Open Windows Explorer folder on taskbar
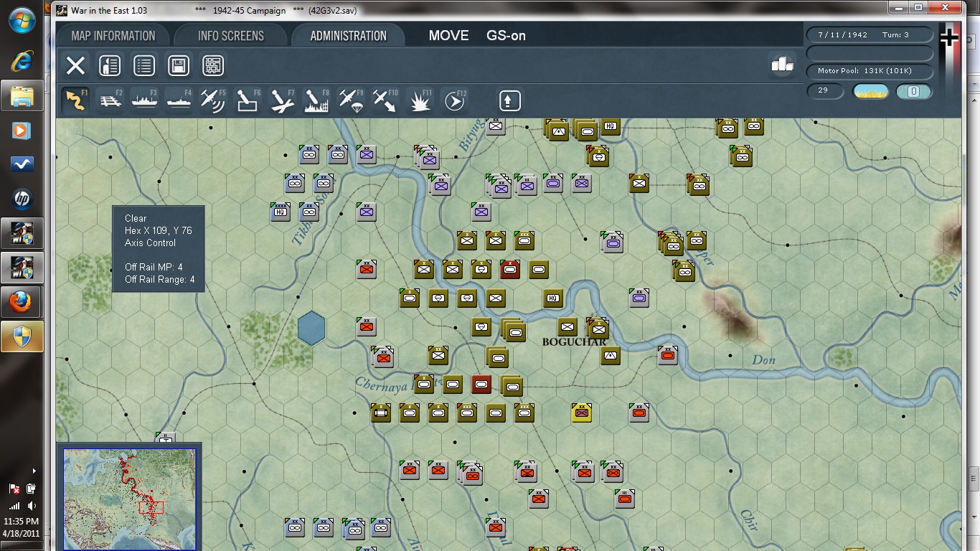 tap(22, 95)
